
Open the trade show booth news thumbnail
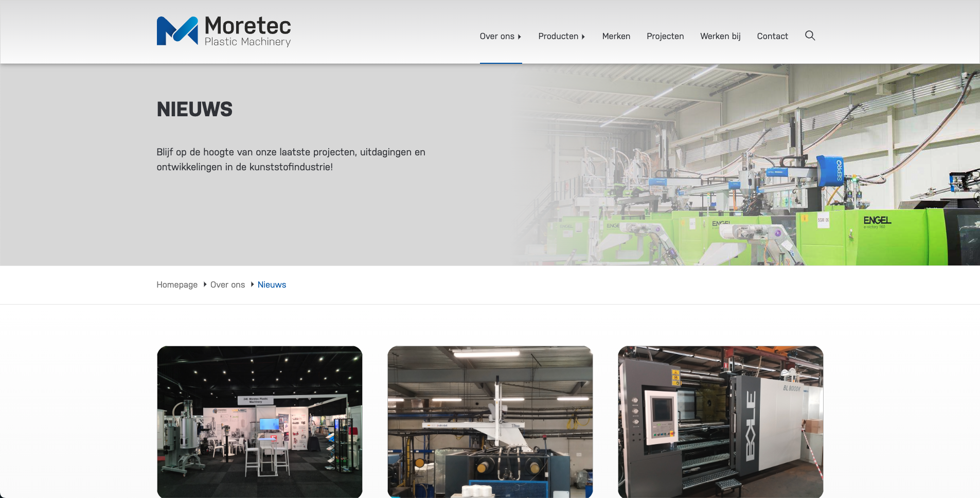coord(259,421)
